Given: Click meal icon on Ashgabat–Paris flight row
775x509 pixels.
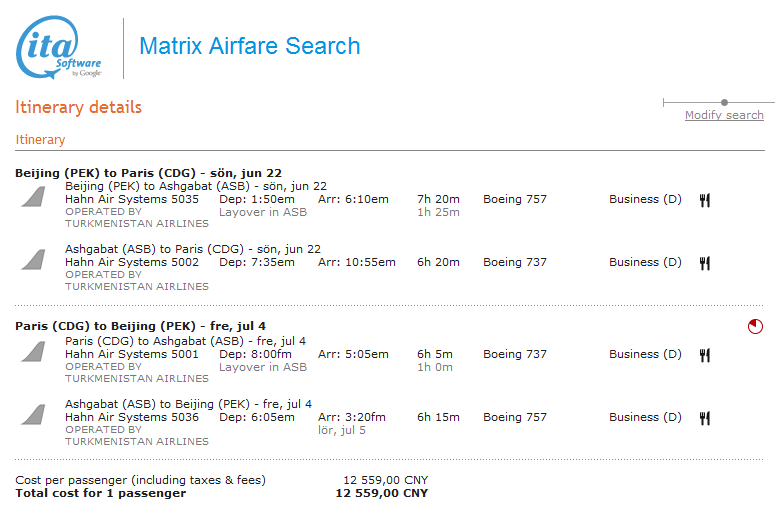Looking at the screenshot, I should pyautogui.click(x=705, y=263).
